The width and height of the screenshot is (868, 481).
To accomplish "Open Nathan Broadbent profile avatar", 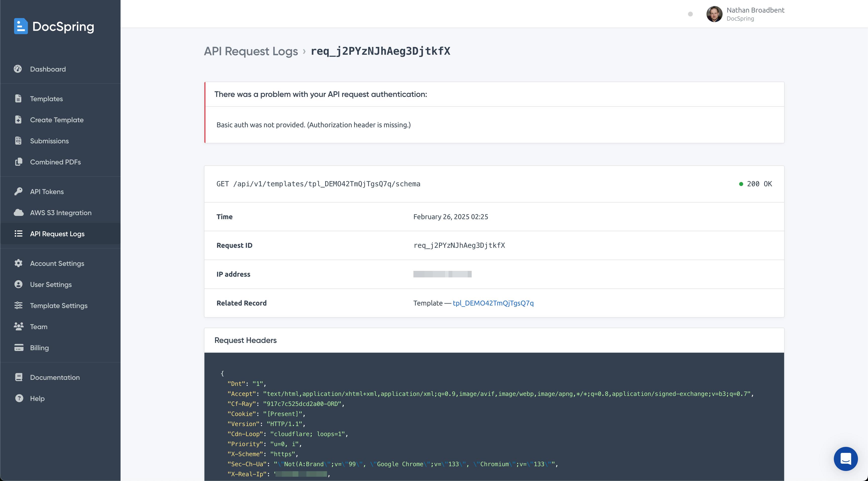I will 714,14.
